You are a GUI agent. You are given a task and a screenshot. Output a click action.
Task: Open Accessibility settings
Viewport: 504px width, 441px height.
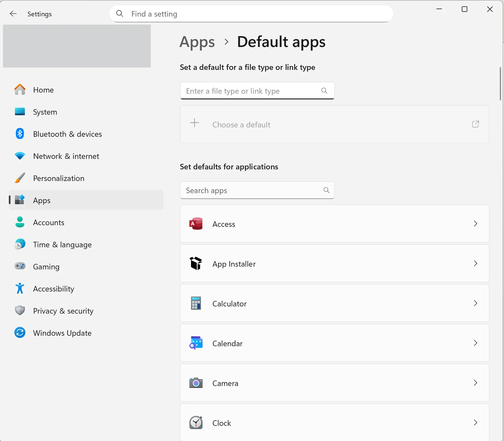(86, 288)
